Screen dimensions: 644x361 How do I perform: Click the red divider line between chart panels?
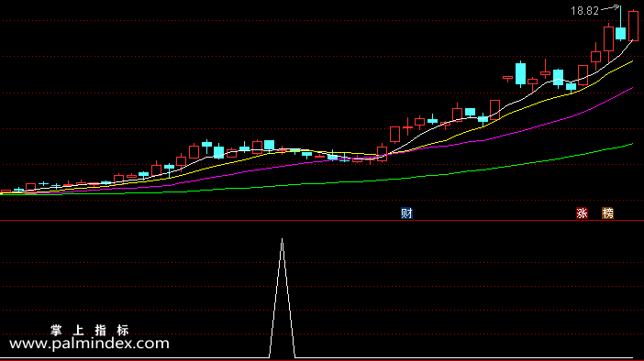pos(322,221)
